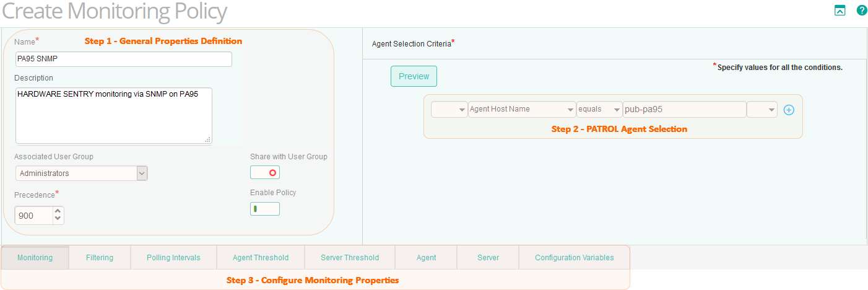The image size is (868, 290).
Task: Increase Precedence value with up arrow
Action: pyautogui.click(x=58, y=211)
